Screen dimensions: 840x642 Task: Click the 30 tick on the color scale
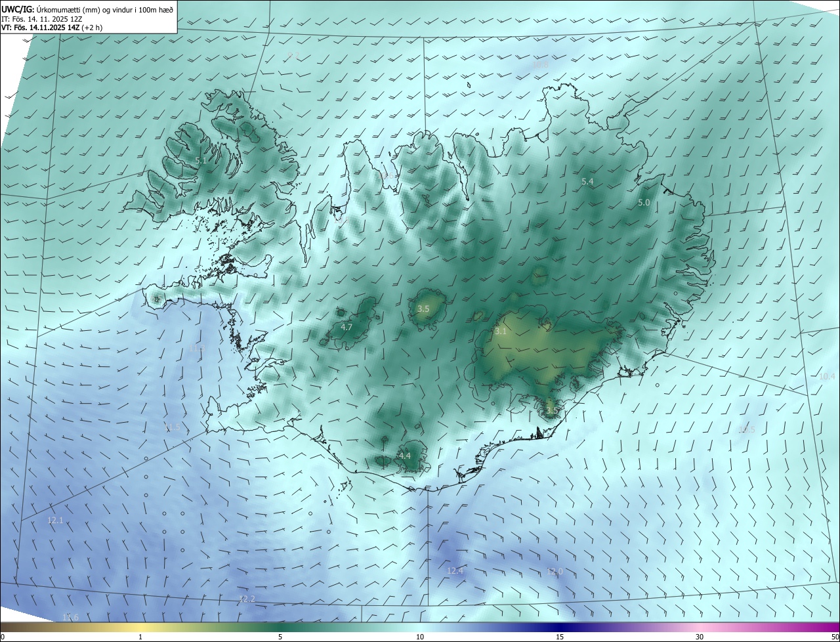(x=700, y=637)
